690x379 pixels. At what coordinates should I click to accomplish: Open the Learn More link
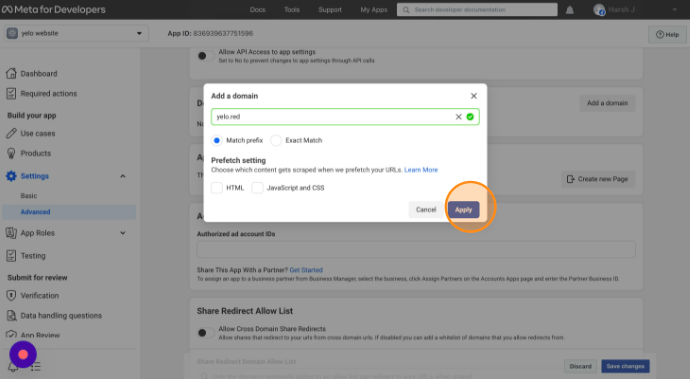(421, 170)
